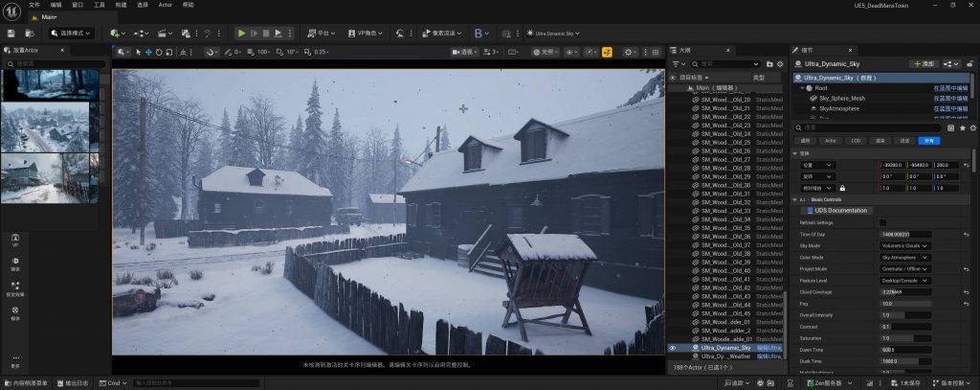Click the green Play button in the toolbar
980x390 pixels.
pos(242,33)
